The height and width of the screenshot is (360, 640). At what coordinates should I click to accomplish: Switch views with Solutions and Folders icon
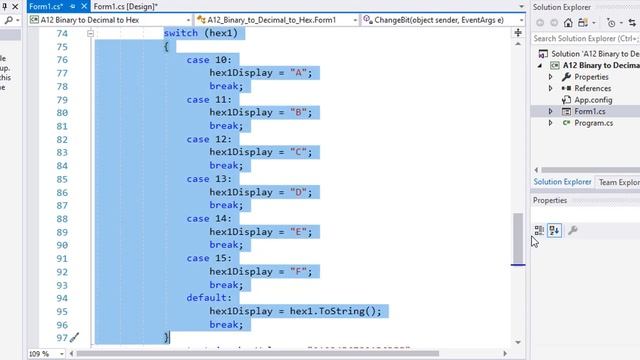click(x=582, y=23)
